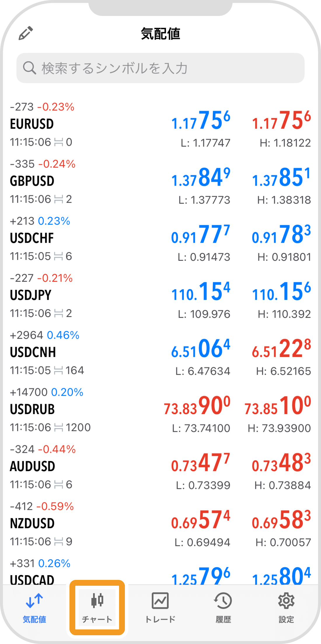Tap the 気配値 arrows icon
The width and height of the screenshot is (321, 644).
(x=34, y=600)
